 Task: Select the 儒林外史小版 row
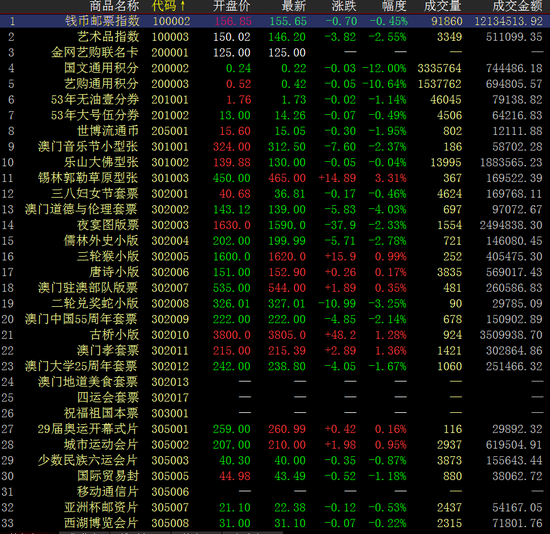(275, 241)
